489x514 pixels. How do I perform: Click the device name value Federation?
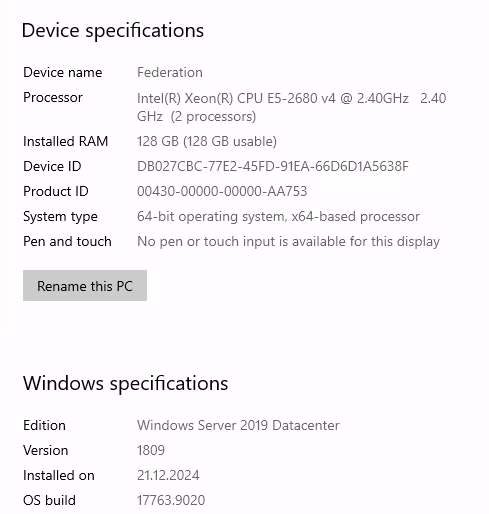click(x=170, y=72)
